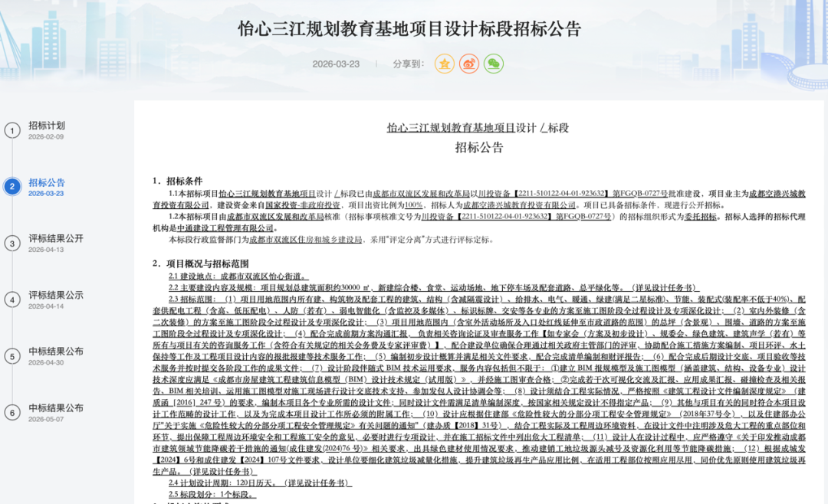Image resolution: width=828 pixels, height=504 pixels.
Task: Open 评标结果公开 stage label
Action: pos(56,238)
